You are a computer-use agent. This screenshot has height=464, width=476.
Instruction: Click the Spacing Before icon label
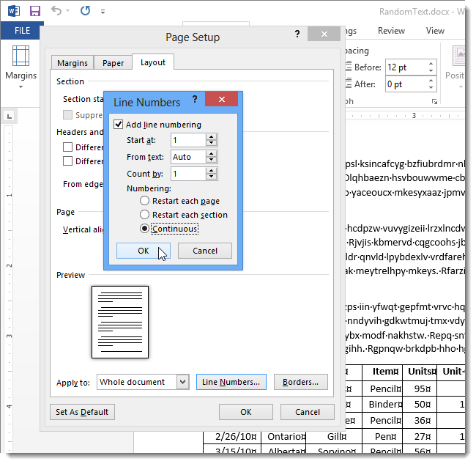coord(349,67)
